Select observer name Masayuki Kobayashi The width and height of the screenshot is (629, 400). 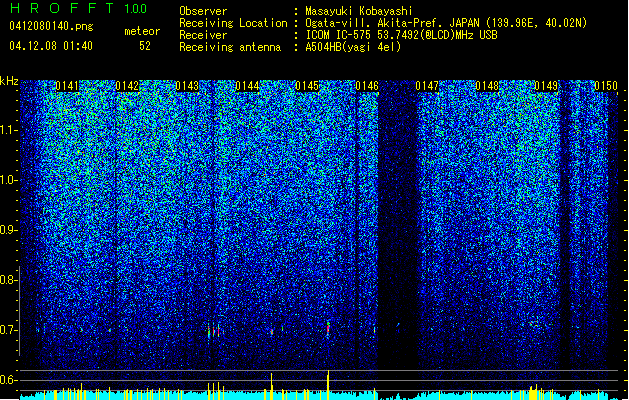point(359,11)
